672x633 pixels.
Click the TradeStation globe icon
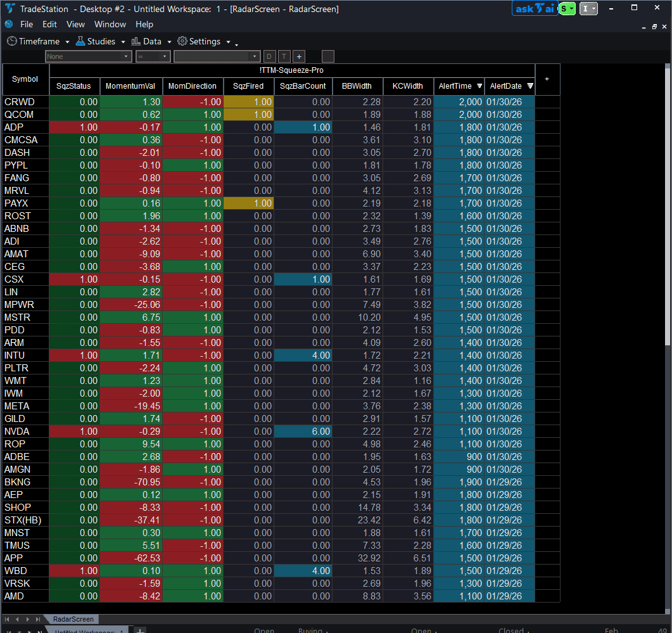pyautogui.click(x=8, y=24)
